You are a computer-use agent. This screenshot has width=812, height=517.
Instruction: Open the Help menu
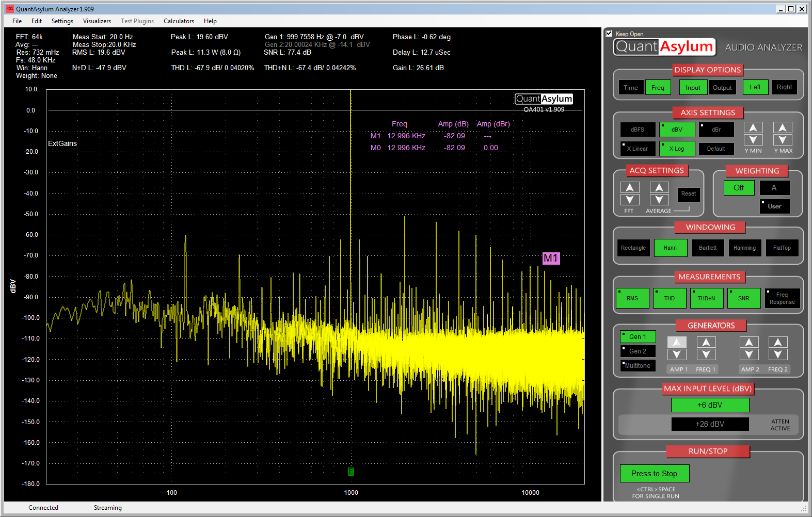coord(210,21)
